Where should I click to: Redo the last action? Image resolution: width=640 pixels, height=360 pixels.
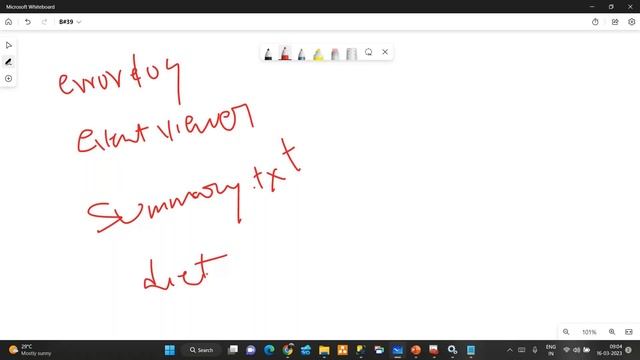[44, 22]
